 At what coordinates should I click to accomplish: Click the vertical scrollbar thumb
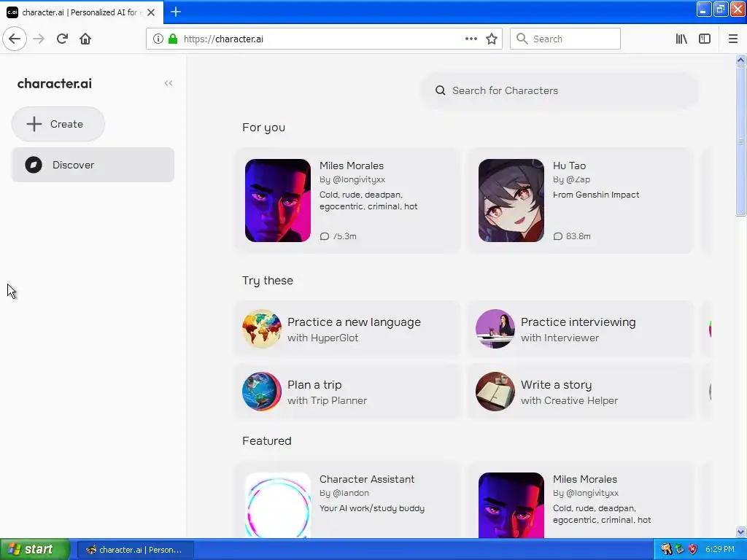pyautogui.click(x=740, y=141)
